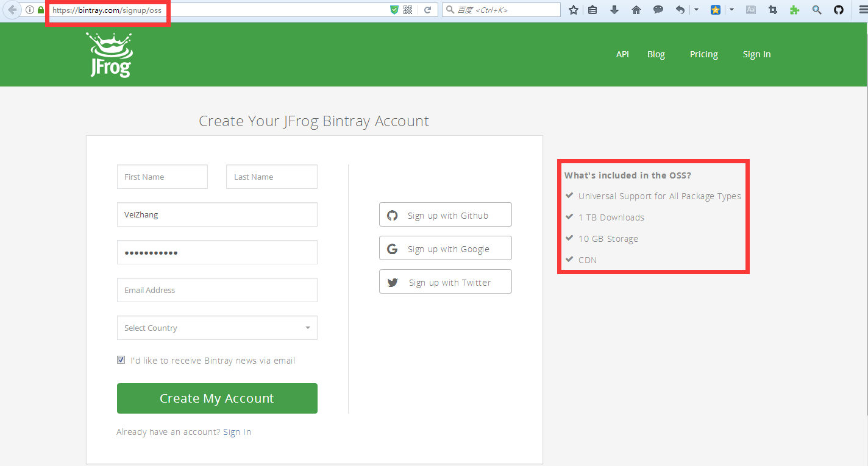The image size is (868, 466).
Task: Focus the First Name field
Action: tap(162, 177)
